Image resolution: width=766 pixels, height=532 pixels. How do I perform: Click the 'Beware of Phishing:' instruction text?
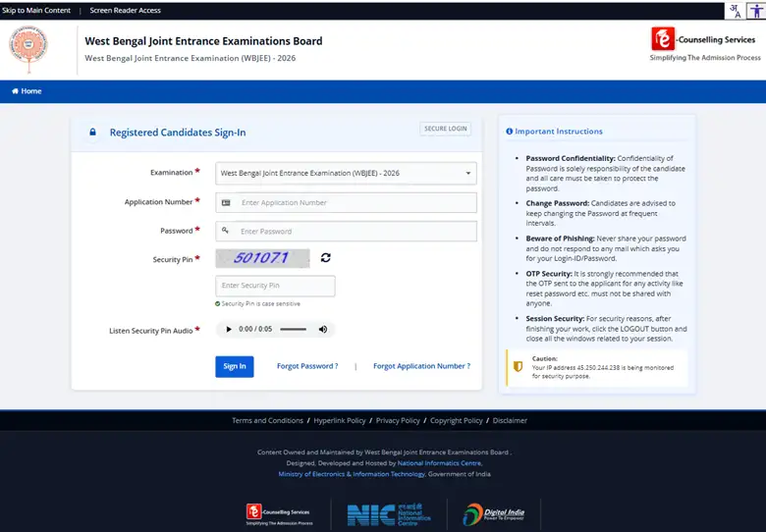click(560, 239)
